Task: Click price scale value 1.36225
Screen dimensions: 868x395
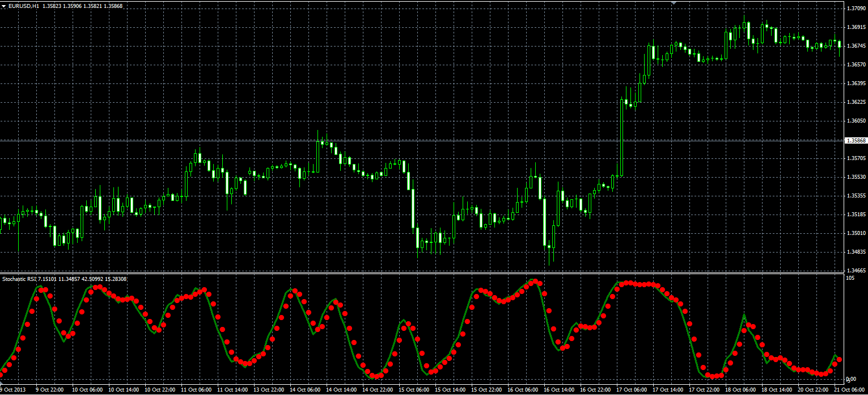Action: point(856,102)
